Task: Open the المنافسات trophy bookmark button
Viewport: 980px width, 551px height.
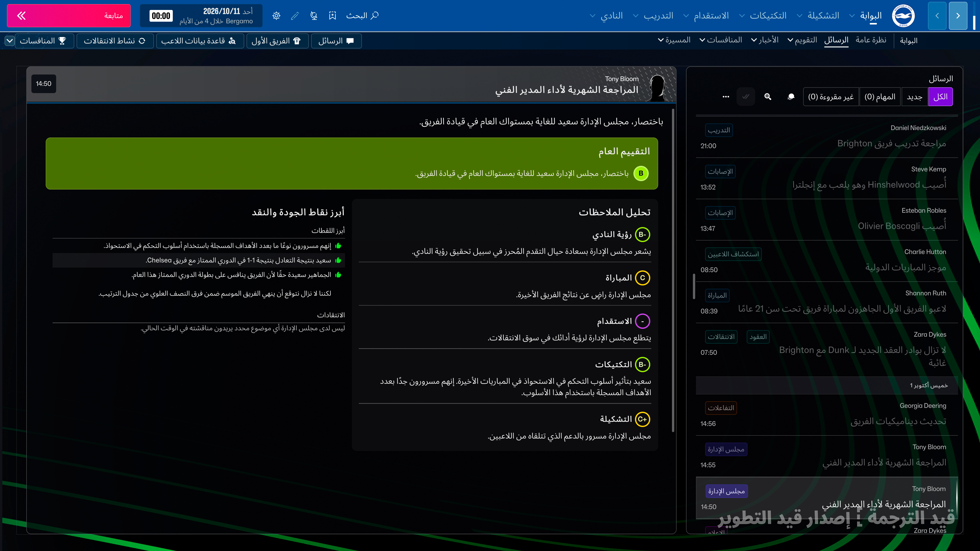Action: click(x=44, y=41)
